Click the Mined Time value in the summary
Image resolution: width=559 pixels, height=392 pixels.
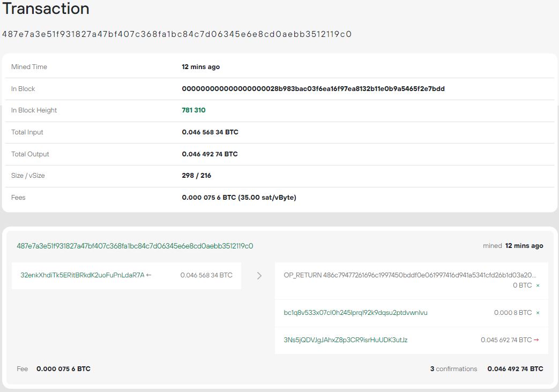pos(200,67)
